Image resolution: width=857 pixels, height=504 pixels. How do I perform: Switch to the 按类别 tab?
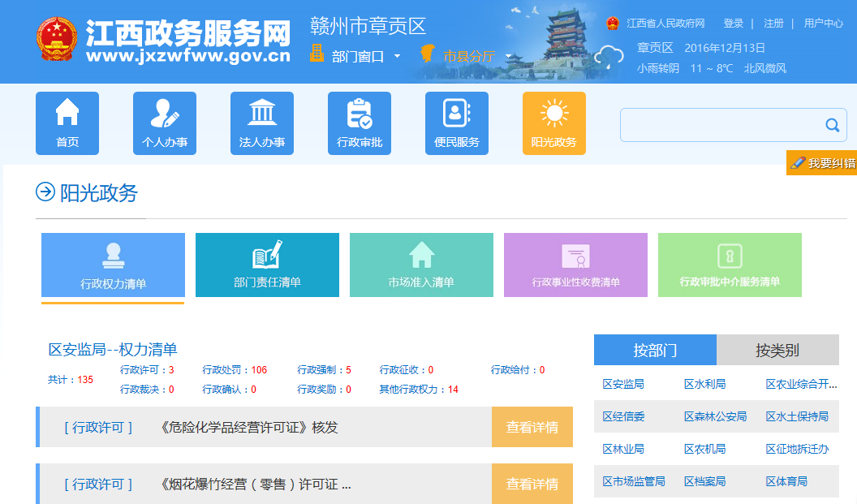tap(777, 350)
